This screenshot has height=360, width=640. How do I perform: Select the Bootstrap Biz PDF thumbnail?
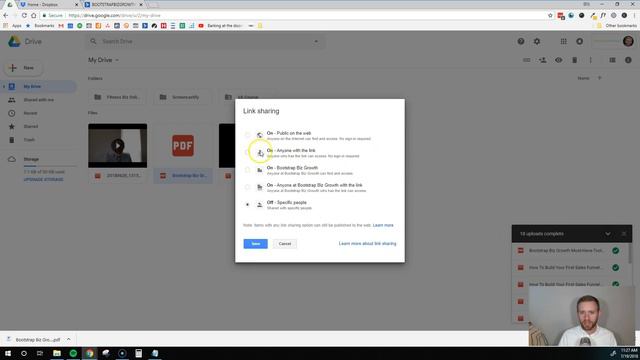click(x=183, y=146)
